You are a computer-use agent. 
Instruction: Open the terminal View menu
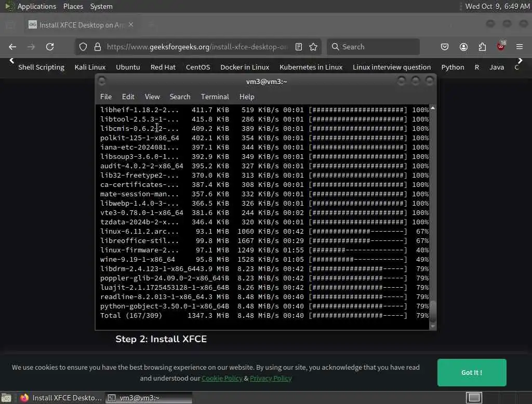(152, 97)
